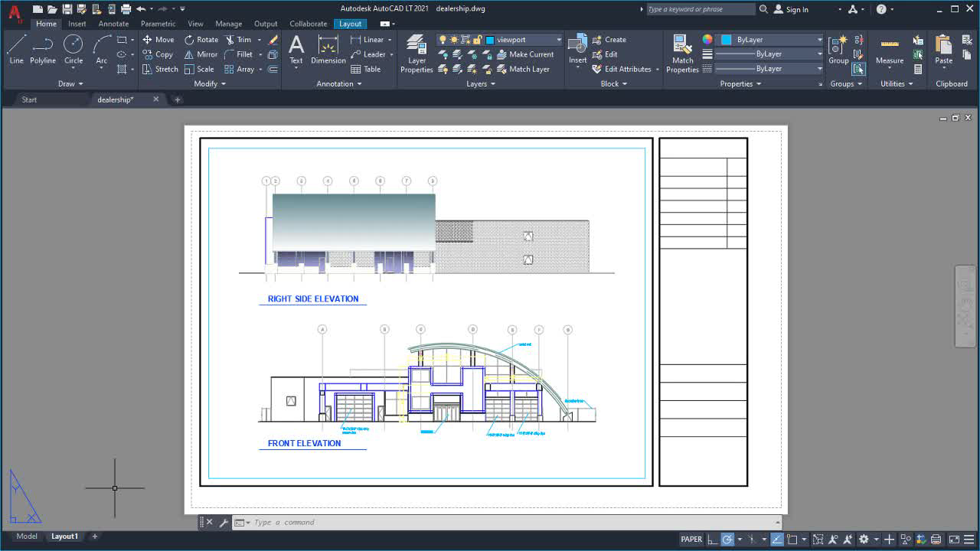
Task: Open Layer Properties
Action: (x=416, y=54)
